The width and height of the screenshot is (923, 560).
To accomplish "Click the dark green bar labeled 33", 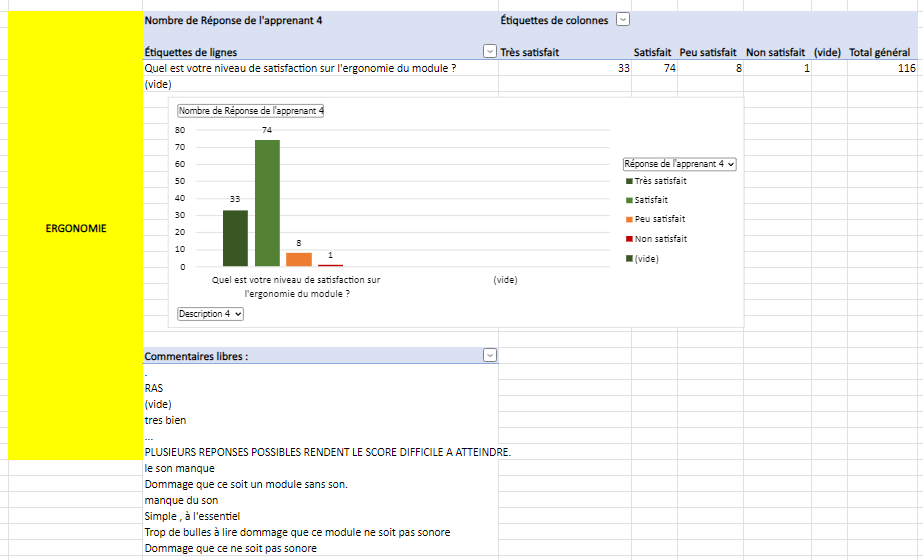I will 235,238.
